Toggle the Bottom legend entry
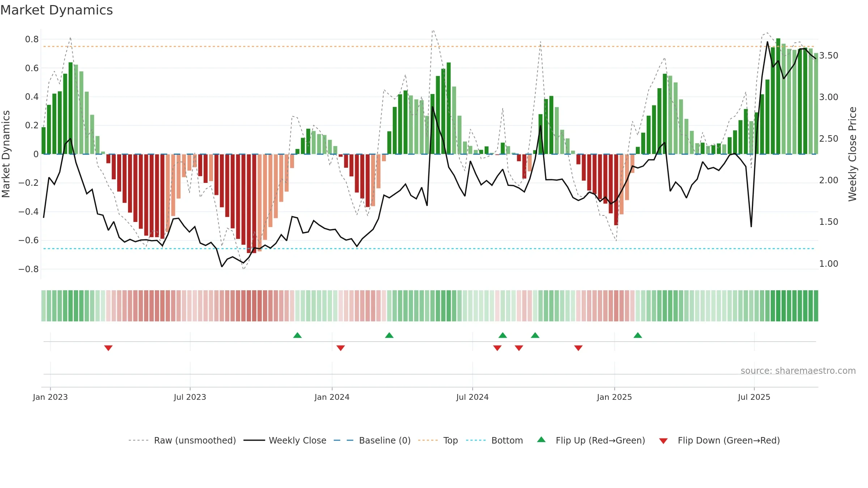Screen dimensions: 868x488 (x=494, y=440)
